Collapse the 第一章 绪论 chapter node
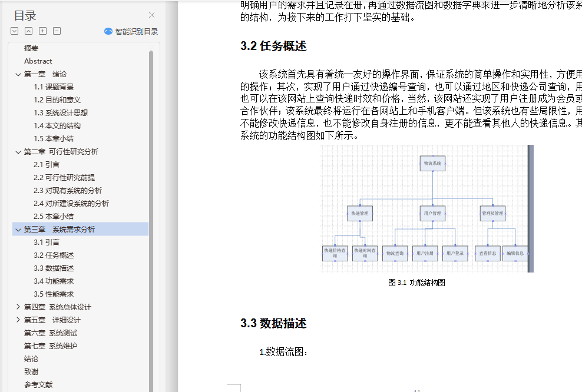Screen dimensions: 582x392 pos(18,74)
